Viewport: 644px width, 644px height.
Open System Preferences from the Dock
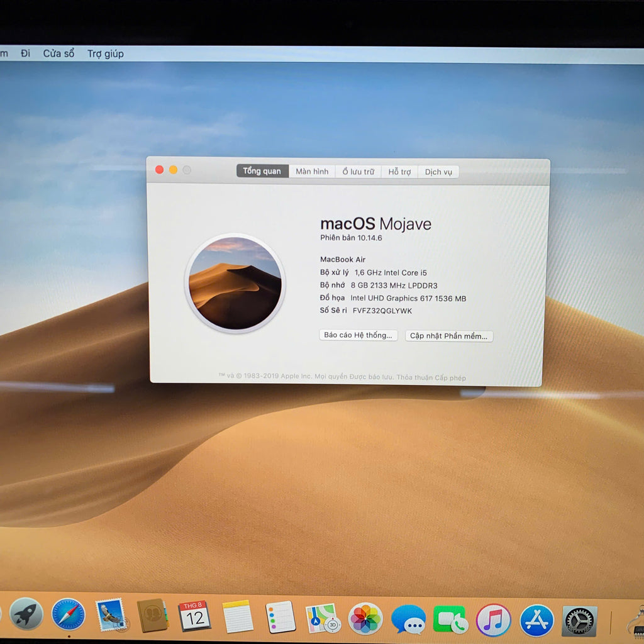tap(579, 621)
